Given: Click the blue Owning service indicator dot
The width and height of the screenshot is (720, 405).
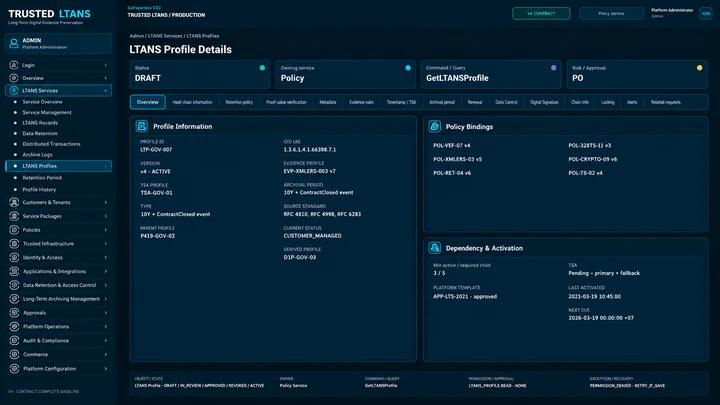Looking at the screenshot, I should coord(408,68).
